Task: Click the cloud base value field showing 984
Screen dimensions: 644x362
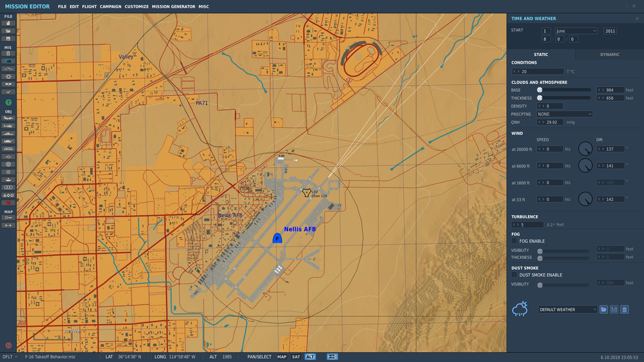Action: pos(611,90)
